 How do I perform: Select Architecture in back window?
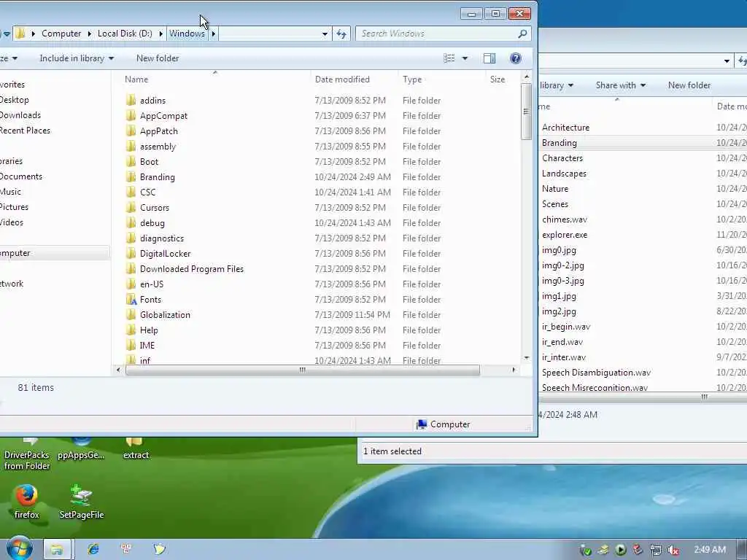pos(565,128)
